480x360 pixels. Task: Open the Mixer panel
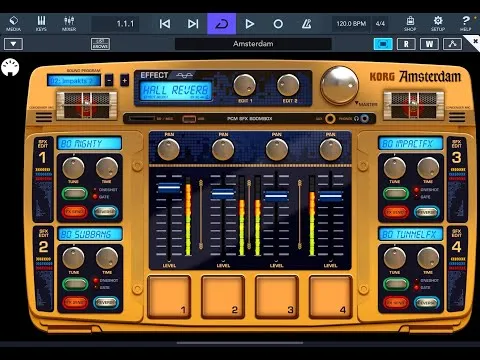click(x=69, y=24)
